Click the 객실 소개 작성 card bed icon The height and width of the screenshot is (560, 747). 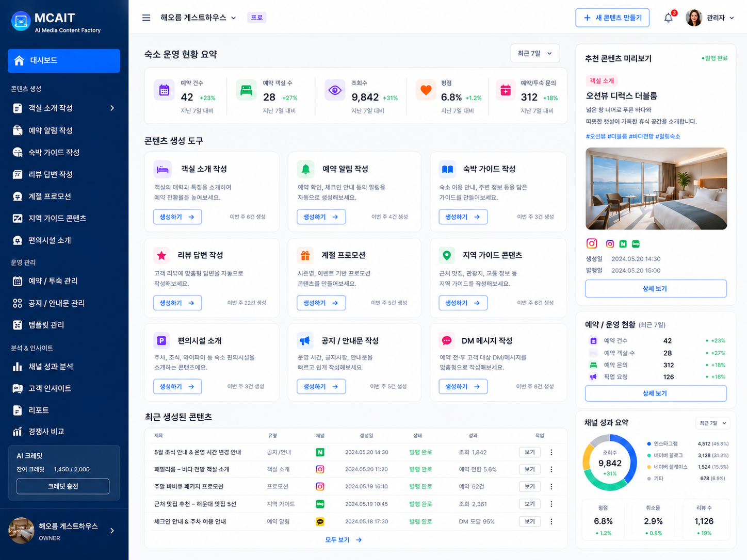tap(163, 169)
